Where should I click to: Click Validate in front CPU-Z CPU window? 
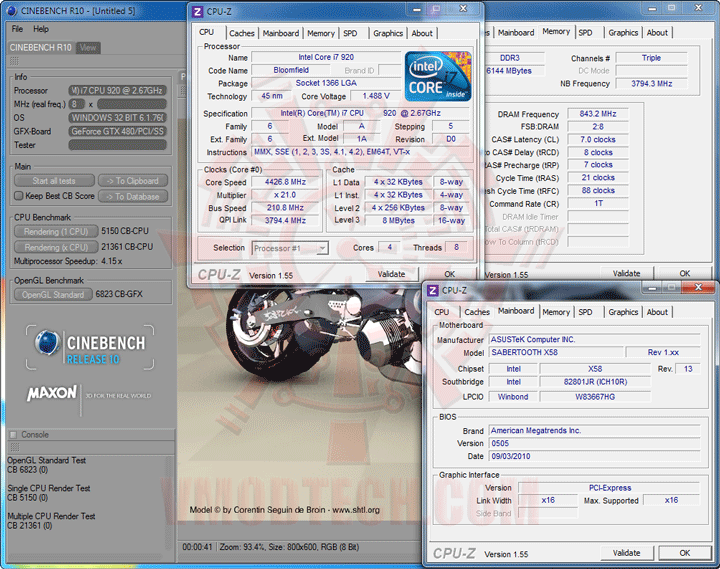392,274
